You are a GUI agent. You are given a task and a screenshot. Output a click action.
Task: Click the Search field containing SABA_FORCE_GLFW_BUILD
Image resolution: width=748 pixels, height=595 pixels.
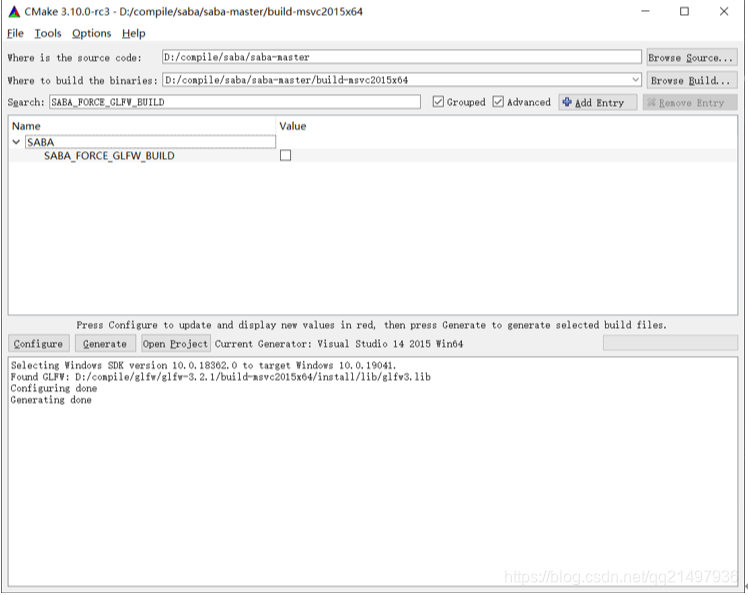(x=235, y=102)
